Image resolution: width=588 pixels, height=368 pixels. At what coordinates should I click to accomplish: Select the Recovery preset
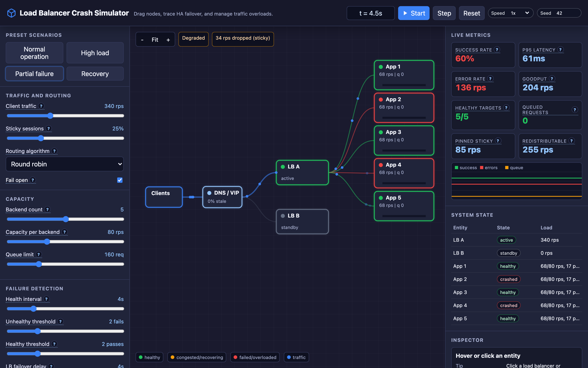95,74
